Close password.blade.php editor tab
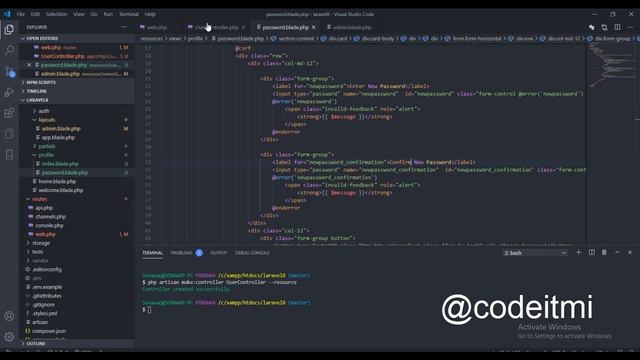 pyautogui.click(x=313, y=27)
